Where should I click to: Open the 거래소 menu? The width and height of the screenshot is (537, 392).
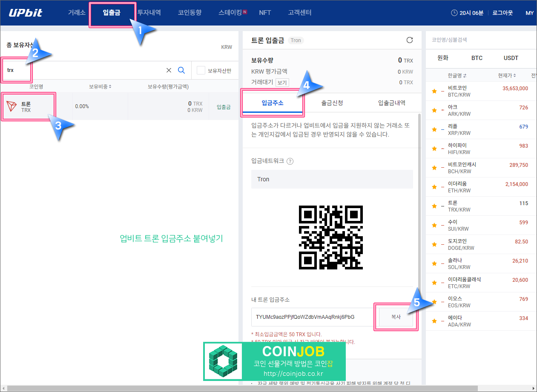tap(77, 13)
